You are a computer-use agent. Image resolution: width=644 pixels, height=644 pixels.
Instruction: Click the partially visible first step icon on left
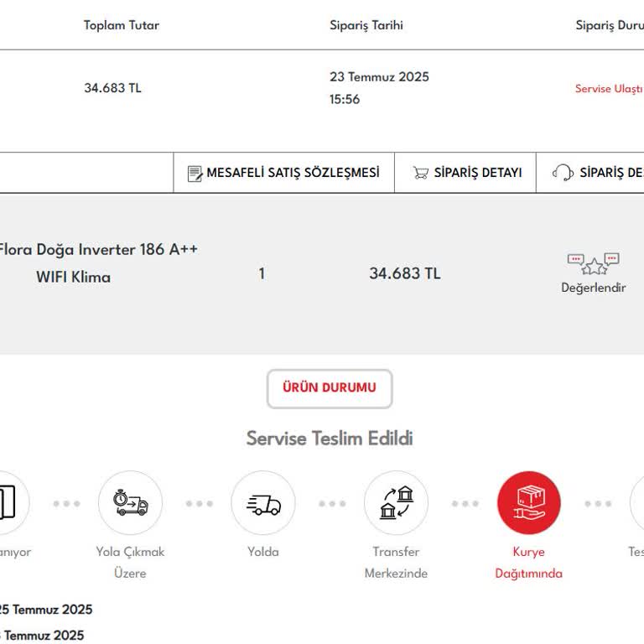[x=10, y=503]
